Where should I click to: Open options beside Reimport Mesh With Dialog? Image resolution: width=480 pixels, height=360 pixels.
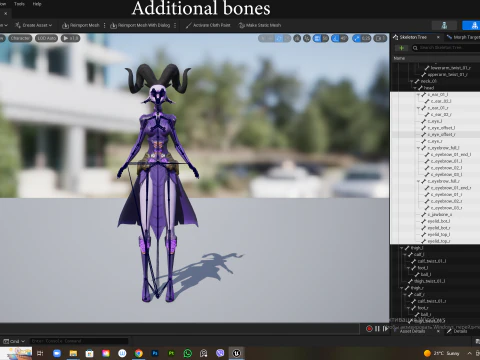click(x=175, y=25)
